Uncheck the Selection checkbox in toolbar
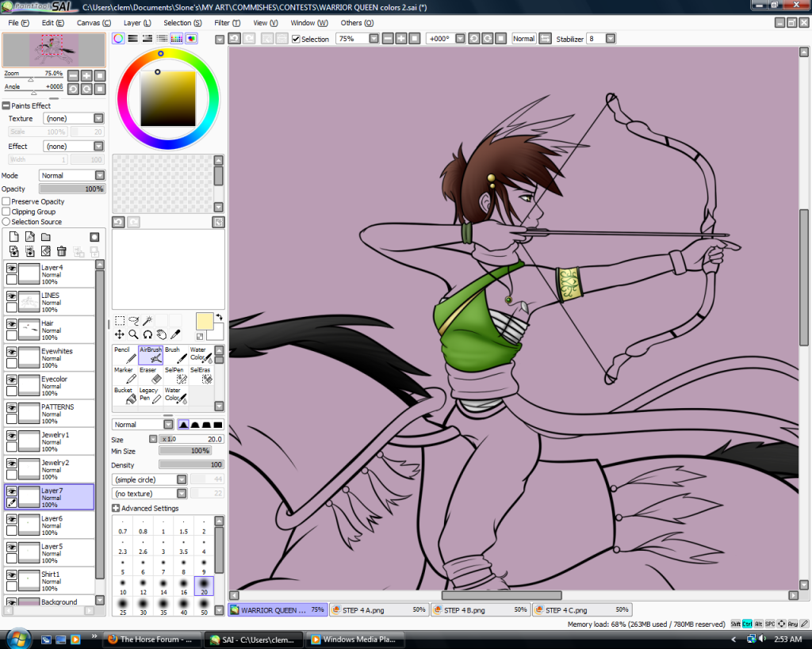This screenshot has height=649, width=812. click(x=297, y=39)
